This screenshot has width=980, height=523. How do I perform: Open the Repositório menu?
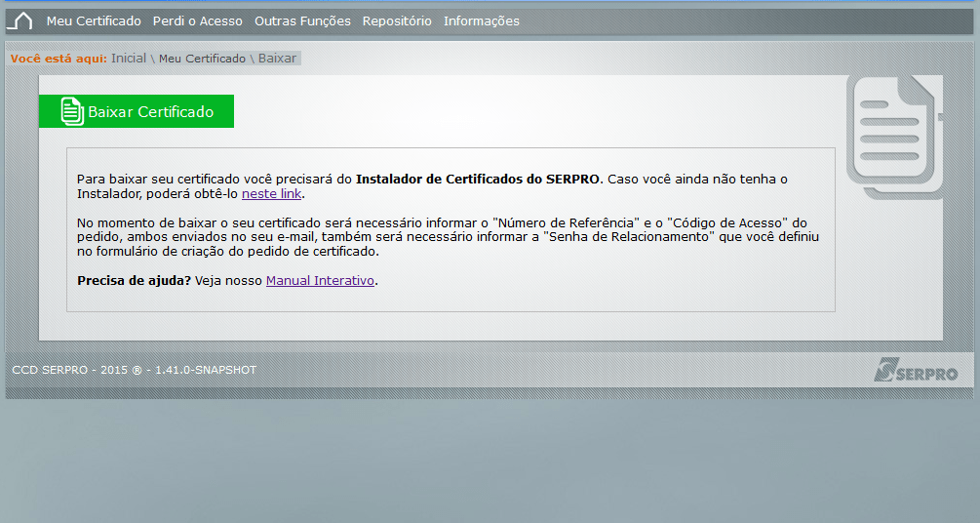pos(397,21)
